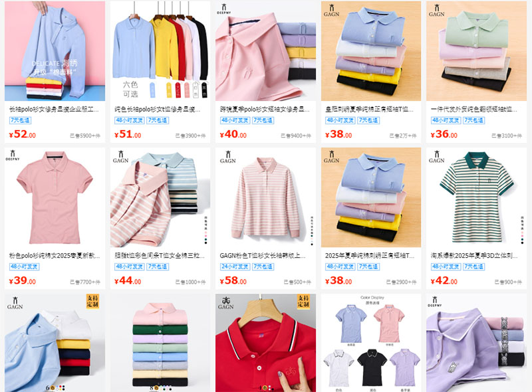Image resolution: width=532 pixels, height=392 pixels.
Task: Click the 支持定制 badge on the red polo image
Action: click(303, 301)
